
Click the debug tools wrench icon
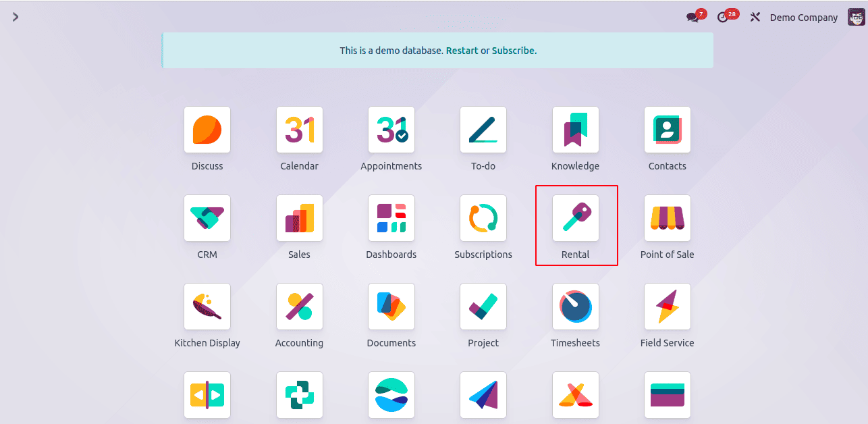(755, 18)
